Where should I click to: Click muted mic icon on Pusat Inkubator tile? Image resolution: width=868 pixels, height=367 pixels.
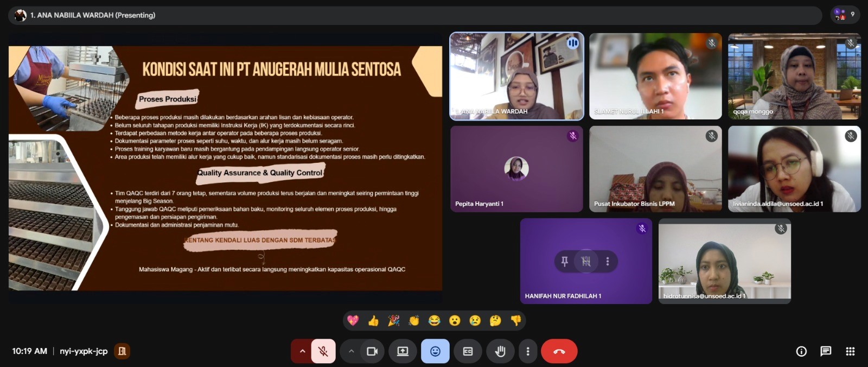coord(712,136)
